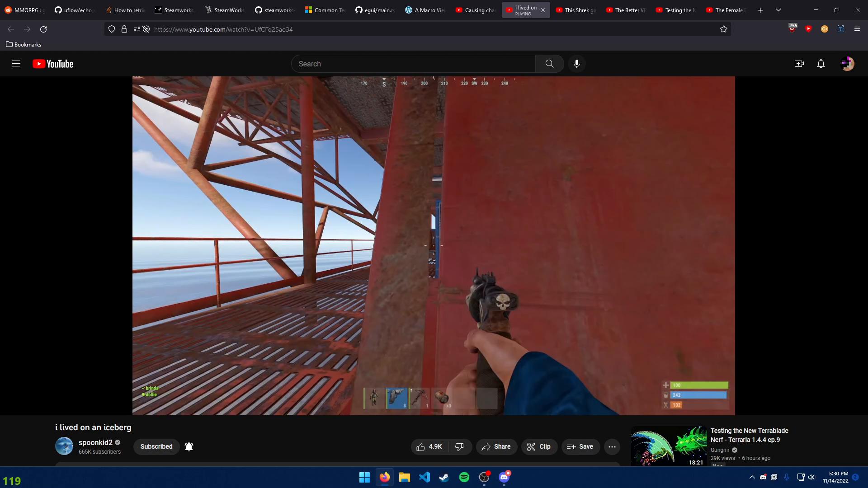Switch to the This Shrek game tab

click(576, 10)
